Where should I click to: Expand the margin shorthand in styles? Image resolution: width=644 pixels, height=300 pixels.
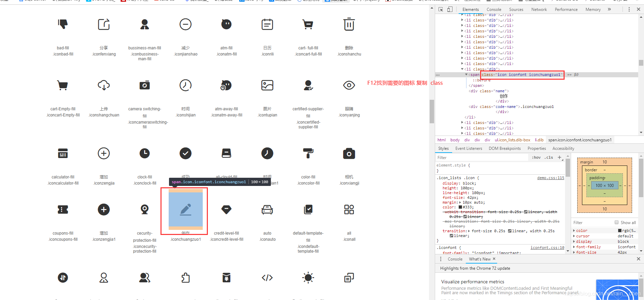[460, 202]
